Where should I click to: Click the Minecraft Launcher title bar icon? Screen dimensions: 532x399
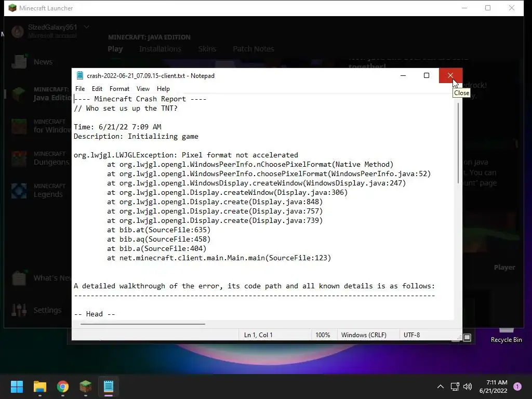pos(12,8)
